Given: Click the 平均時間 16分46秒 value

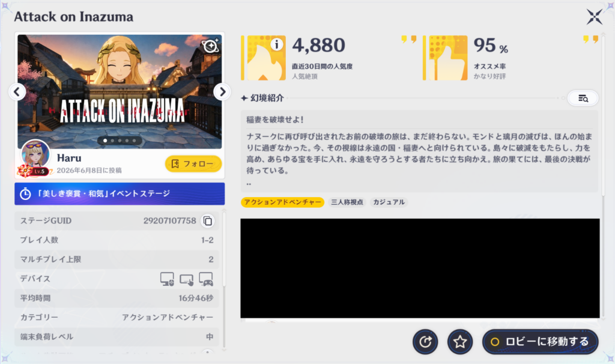Looking at the screenshot, I should [x=196, y=298].
